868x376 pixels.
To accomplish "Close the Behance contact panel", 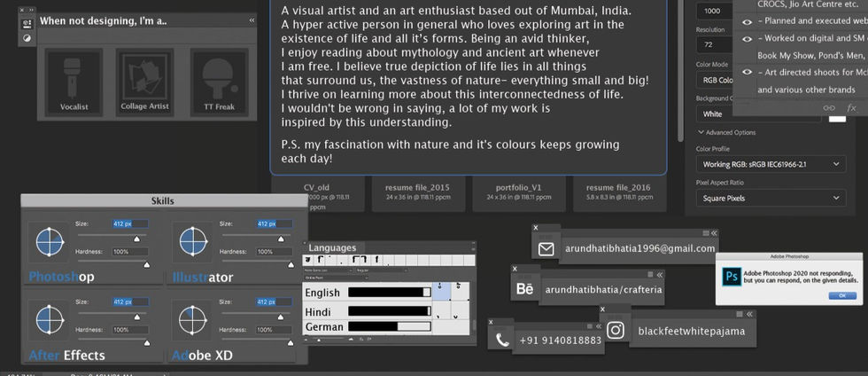I will point(515,269).
